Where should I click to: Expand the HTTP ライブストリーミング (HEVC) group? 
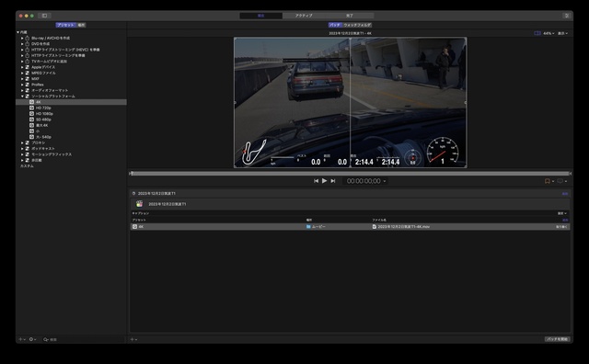click(22, 50)
